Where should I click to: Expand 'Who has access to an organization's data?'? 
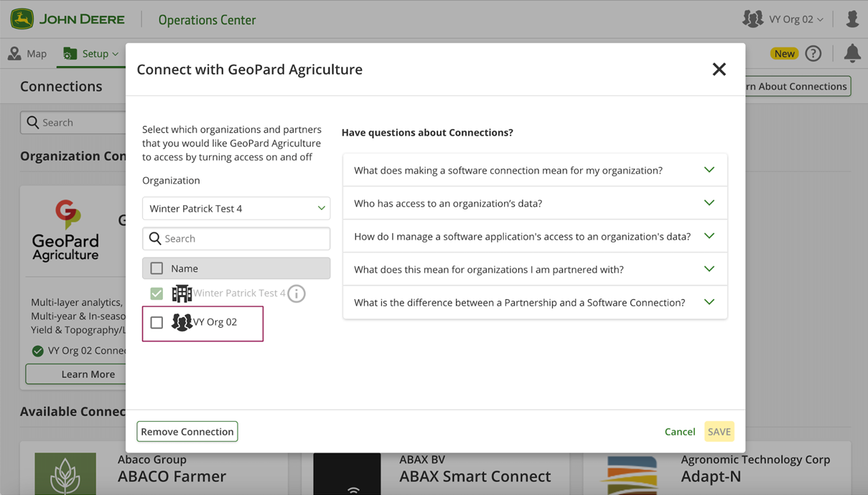535,203
